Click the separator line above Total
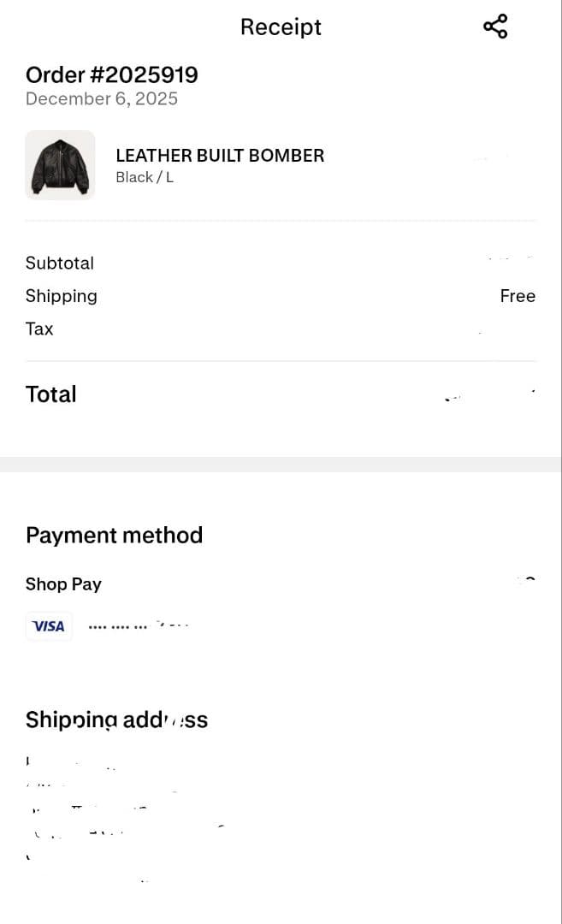Screen dimensions: 562x924 tap(281, 361)
